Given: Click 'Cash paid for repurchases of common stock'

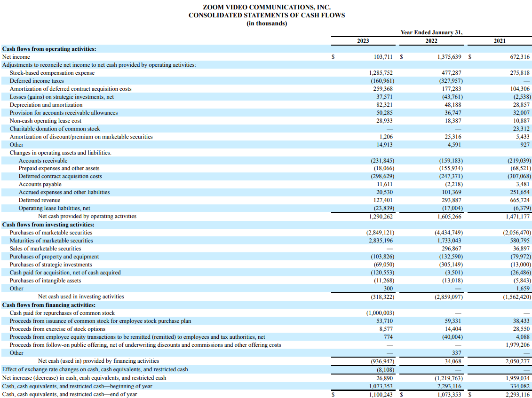Looking at the screenshot, I should (62, 313).
